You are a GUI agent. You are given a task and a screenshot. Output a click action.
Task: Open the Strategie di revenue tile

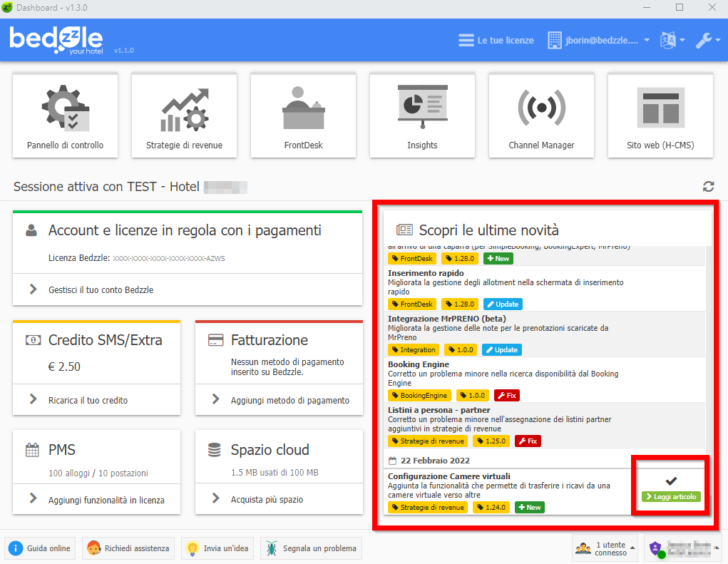pos(185,116)
